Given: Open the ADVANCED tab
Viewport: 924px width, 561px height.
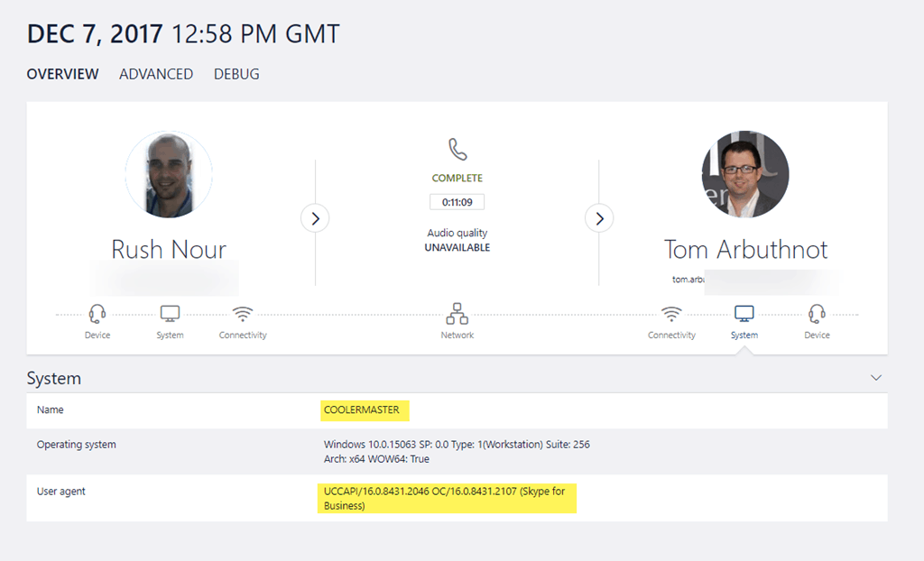Looking at the screenshot, I should click(156, 74).
